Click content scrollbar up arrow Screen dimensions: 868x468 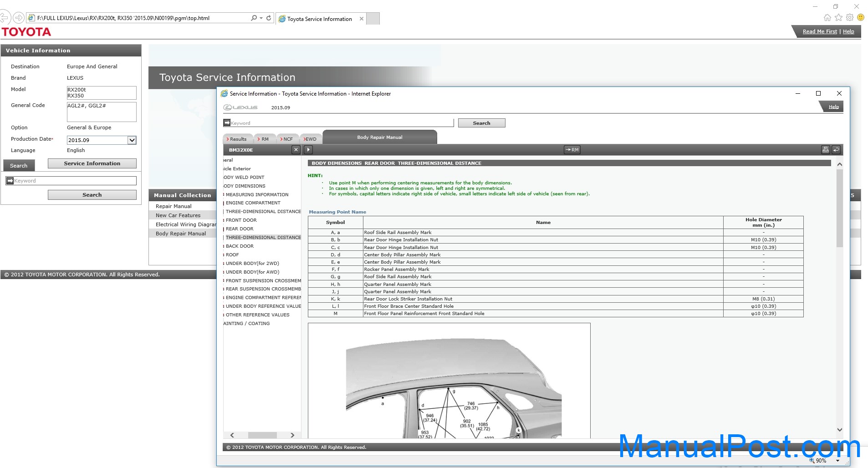pyautogui.click(x=840, y=164)
